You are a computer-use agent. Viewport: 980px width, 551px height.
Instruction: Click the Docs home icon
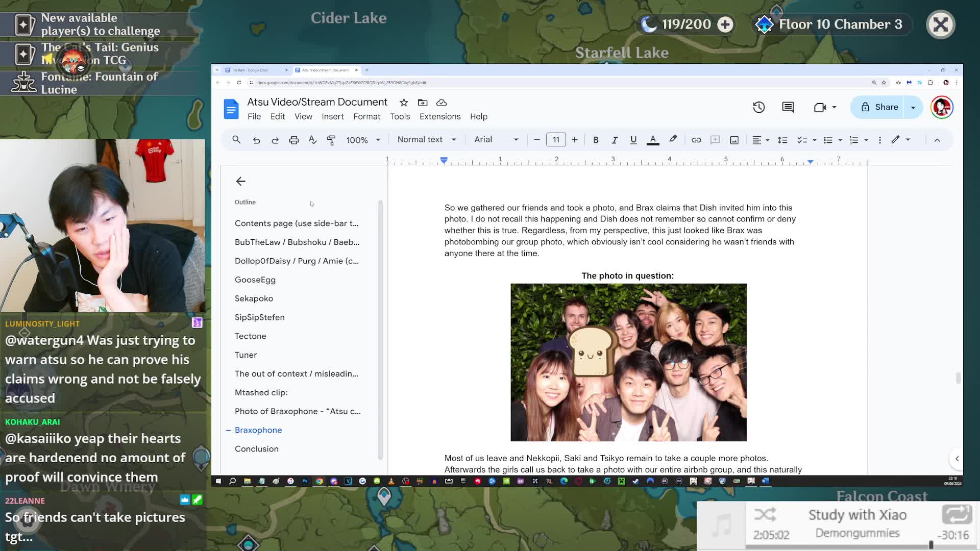point(231,109)
